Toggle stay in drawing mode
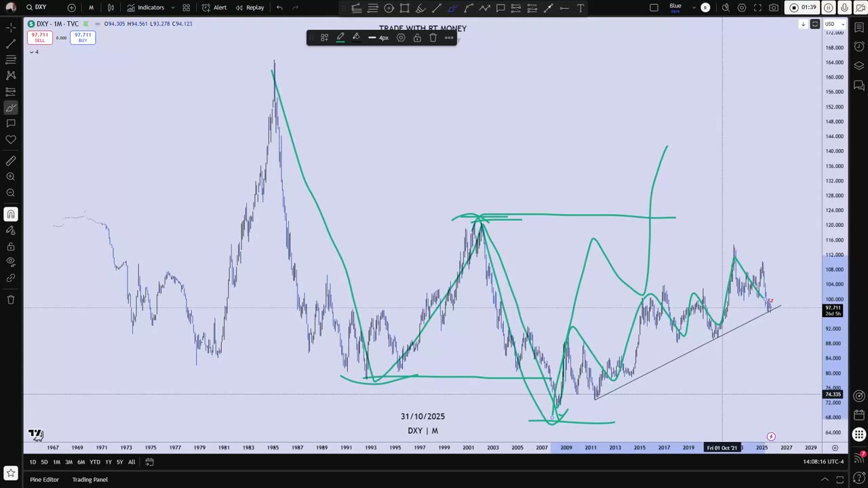868x488 pixels. click(11, 230)
